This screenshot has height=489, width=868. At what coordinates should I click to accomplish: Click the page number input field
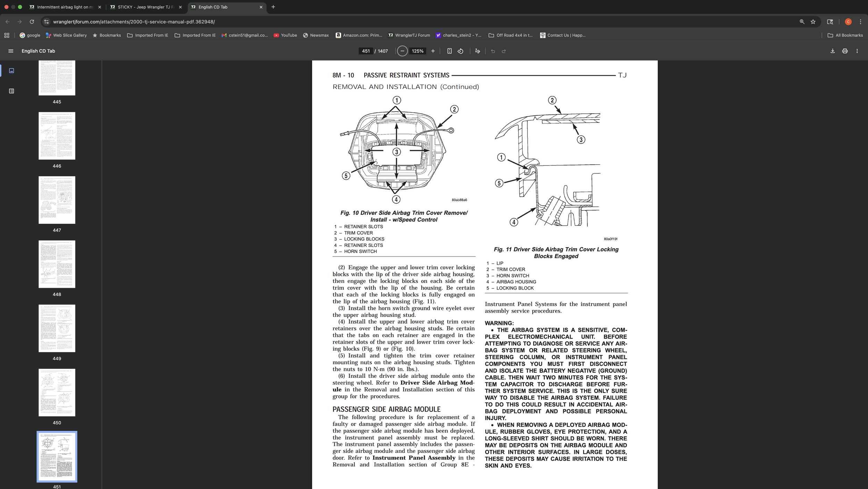tap(366, 51)
